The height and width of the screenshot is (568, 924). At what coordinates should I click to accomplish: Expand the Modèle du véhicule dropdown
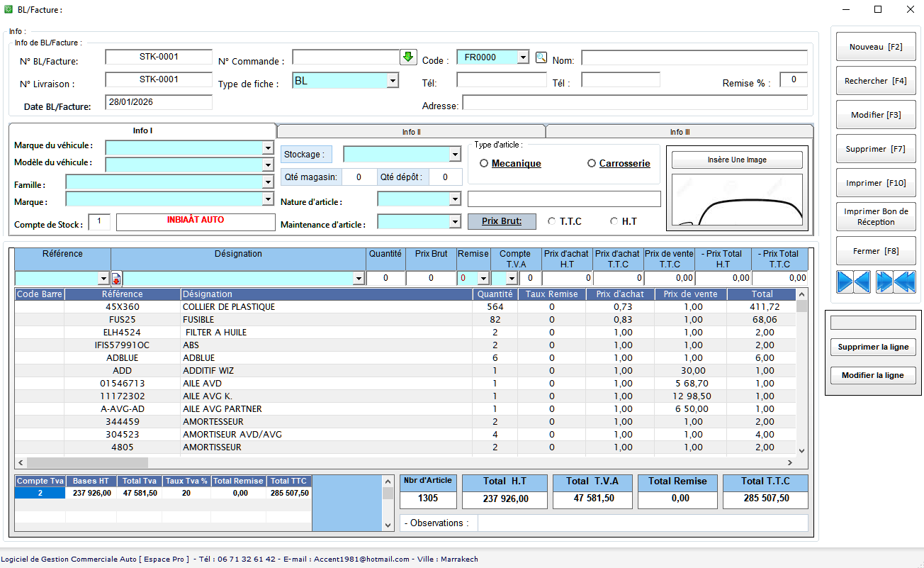click(268, 165)
